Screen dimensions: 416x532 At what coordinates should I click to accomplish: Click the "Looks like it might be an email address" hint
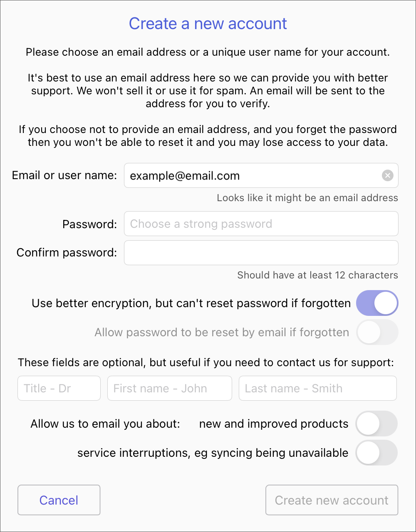click(307, 198)
